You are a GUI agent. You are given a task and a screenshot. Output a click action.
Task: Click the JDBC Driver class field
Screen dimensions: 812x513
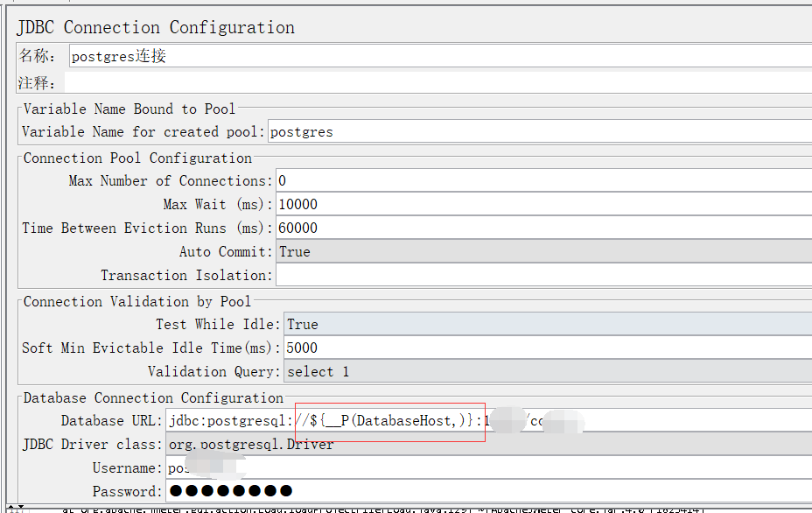coord(489,444)
